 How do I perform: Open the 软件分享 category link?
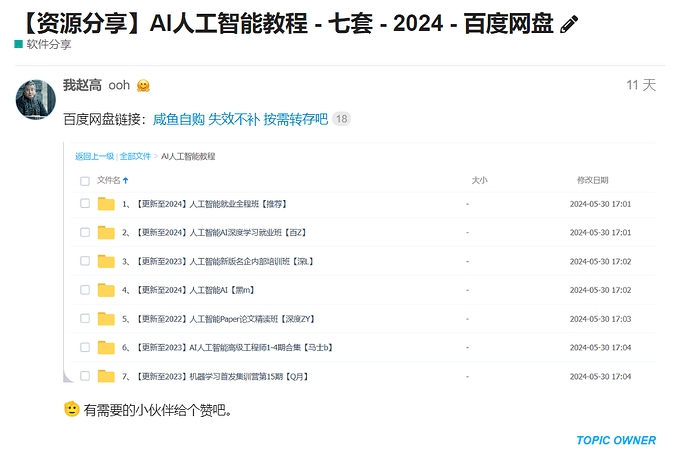48,44
